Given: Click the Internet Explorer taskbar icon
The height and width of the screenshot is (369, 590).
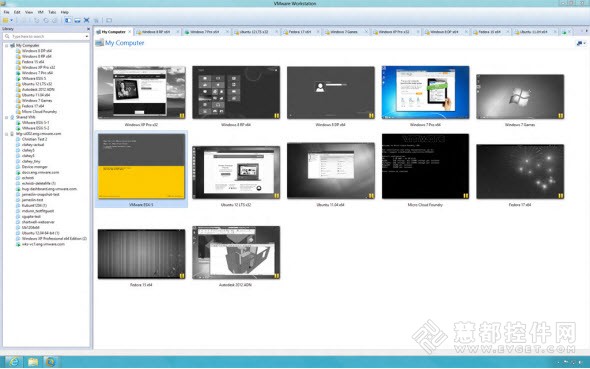Looking at the screenshot, I should tap(14, 362).
